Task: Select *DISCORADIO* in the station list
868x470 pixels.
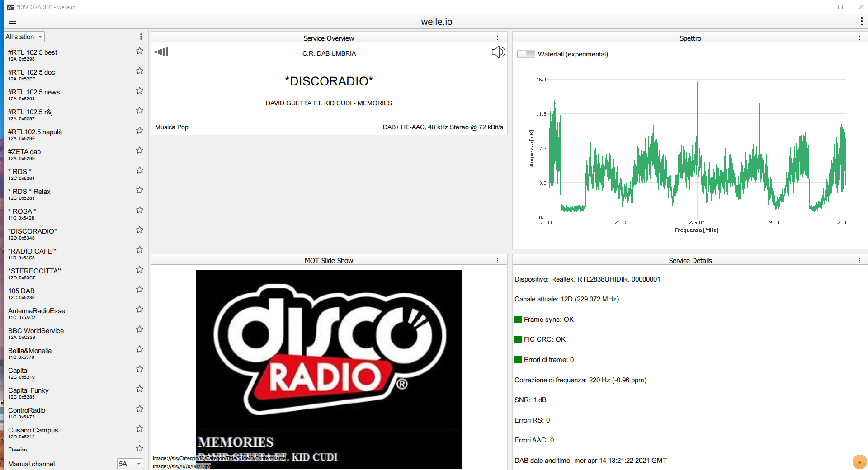Action: click(x=68, y=234)
